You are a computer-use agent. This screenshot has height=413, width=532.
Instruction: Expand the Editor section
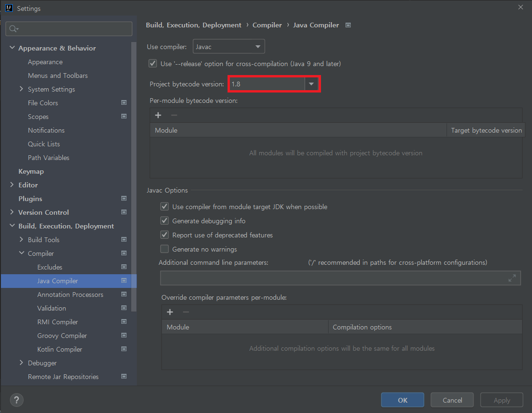click(12, 185)
